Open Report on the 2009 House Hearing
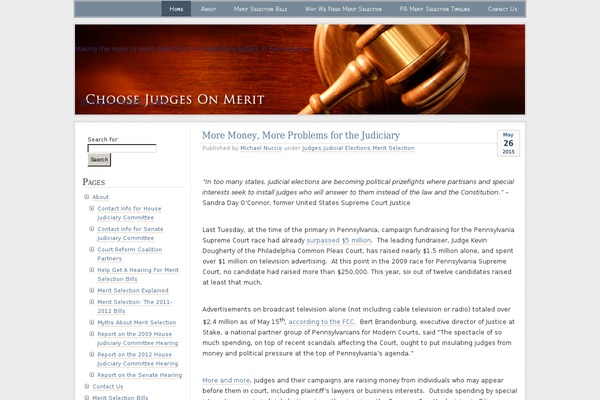 tap(137, 338)
